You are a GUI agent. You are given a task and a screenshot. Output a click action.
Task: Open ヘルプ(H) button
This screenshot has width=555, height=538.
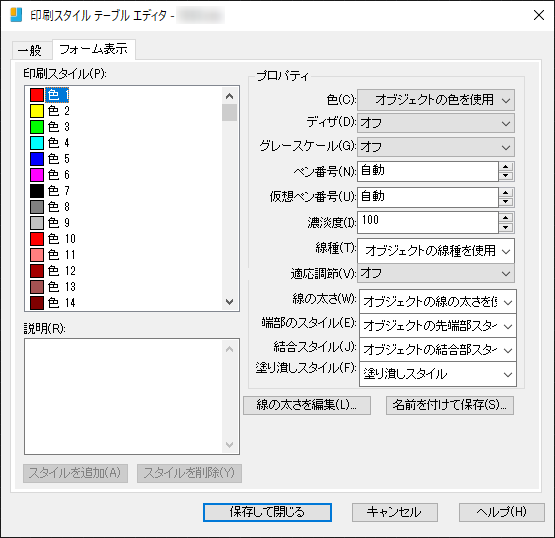[x=502, y=512]
